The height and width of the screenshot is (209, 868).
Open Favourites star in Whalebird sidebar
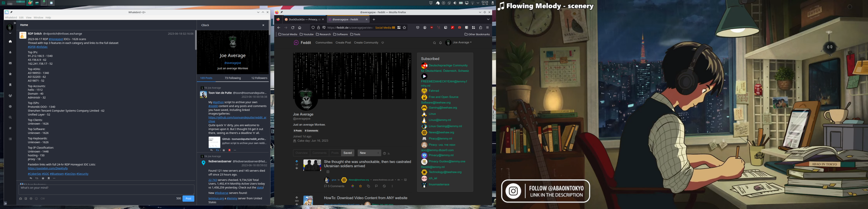click(x=10, y=74)
